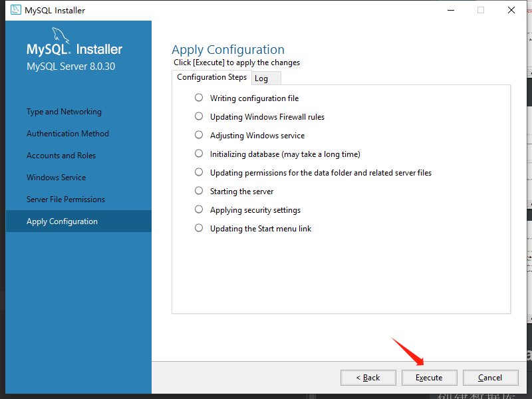This screenshot has width=532, height=399.
Task: Select the Writing configuration file step indicator
Action: (x=199, y=98)
